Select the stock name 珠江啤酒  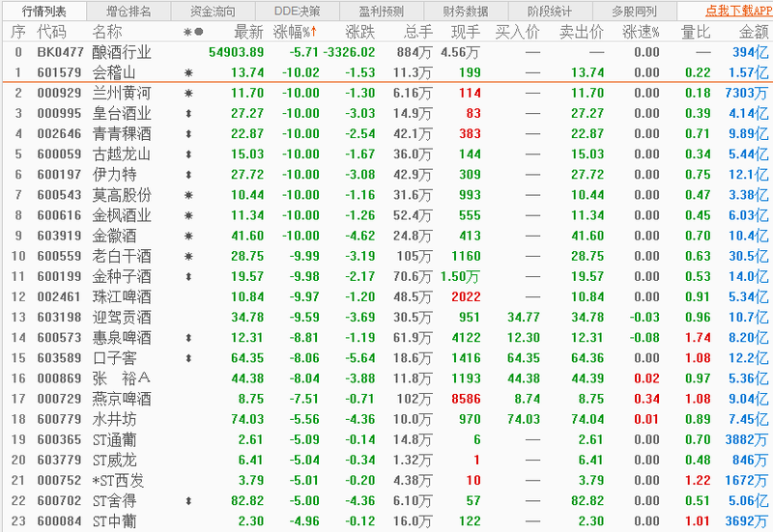[122, 297]
